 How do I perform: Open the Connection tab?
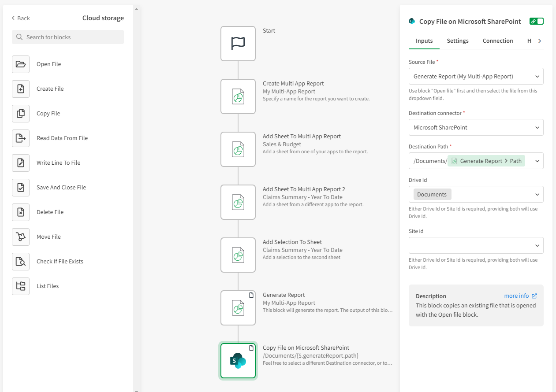tap(497, 41)
